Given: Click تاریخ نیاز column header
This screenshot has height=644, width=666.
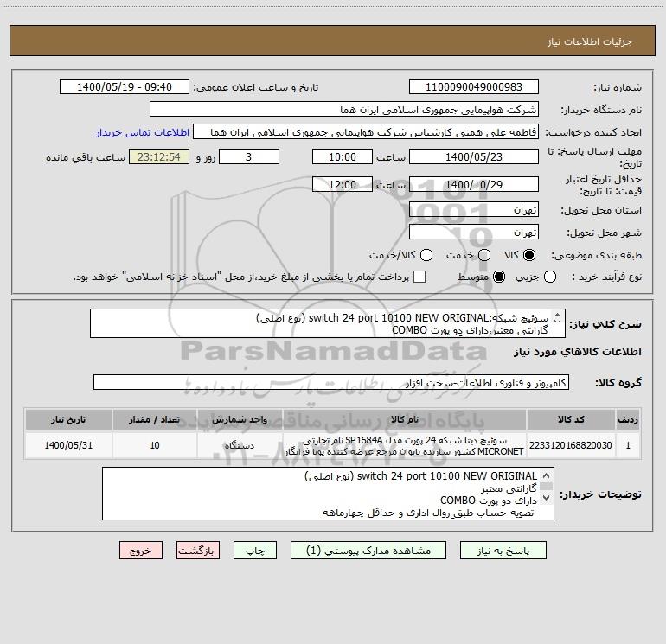Looking at the screenshot, I should [68, 419].
